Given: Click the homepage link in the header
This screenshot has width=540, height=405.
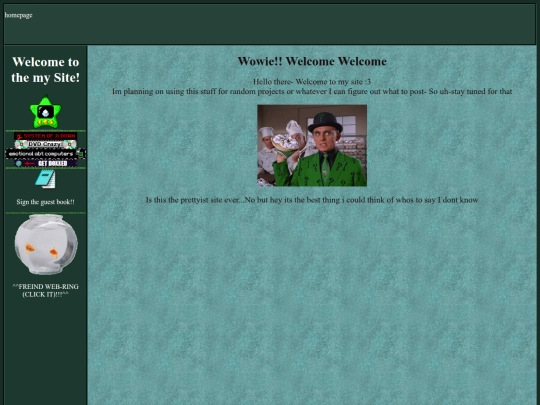Looking at the screenshot, I should (x=19, y=15).
